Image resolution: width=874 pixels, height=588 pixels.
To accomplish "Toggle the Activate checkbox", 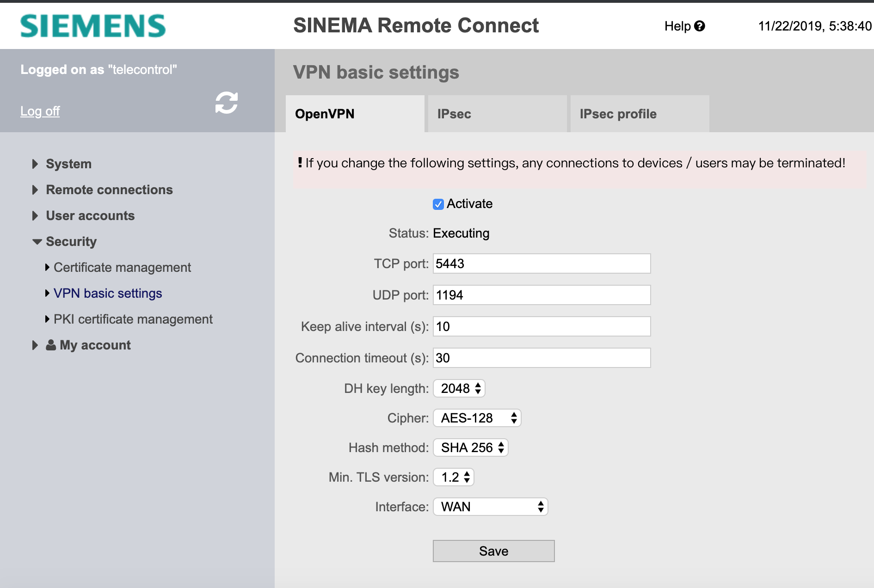I will click(x=438, y=204).
